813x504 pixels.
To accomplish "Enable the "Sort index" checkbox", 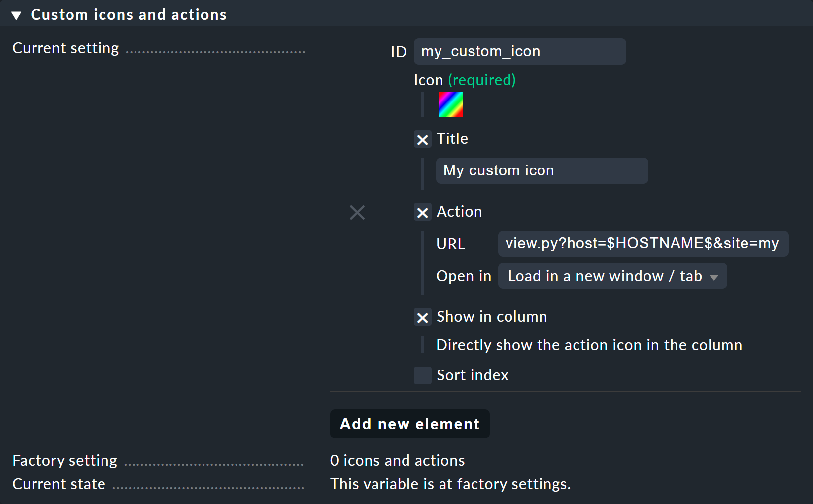I will pos(422,375).
